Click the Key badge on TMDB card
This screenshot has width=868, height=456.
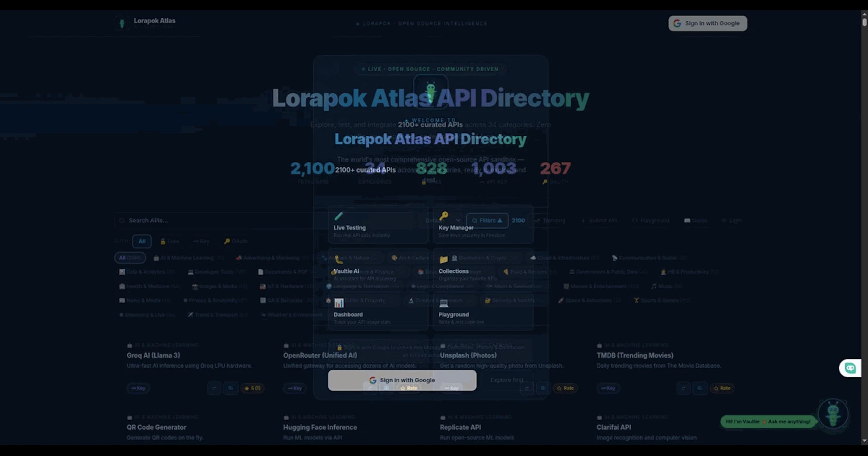coord(608,388)
